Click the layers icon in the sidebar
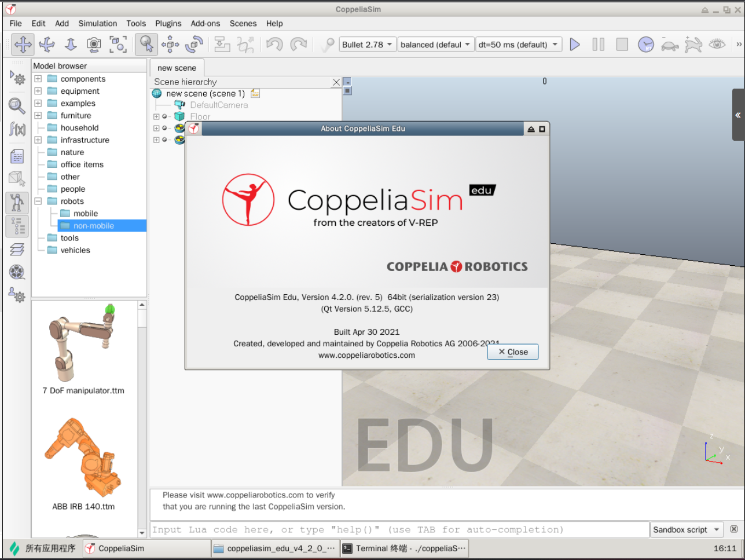This screenshot has width=745, height=560. point(17,248)
